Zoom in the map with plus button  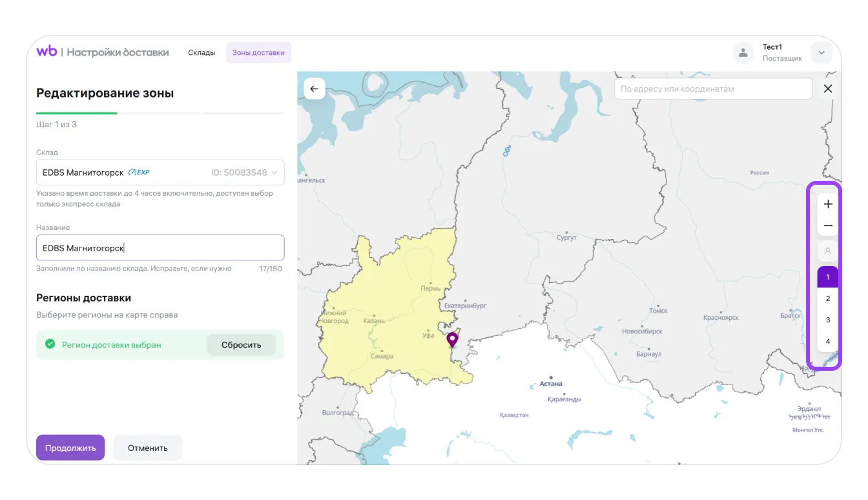[x=828, y=204]
